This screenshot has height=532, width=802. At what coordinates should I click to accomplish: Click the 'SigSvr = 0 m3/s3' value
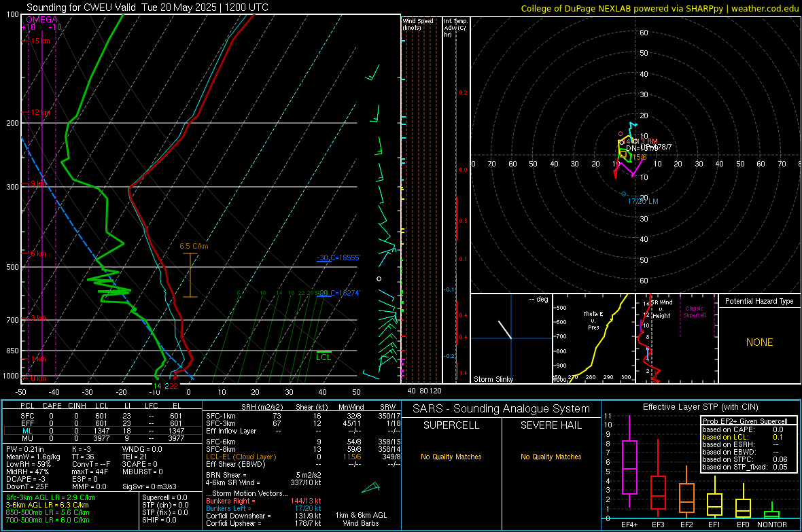(150, 486)
